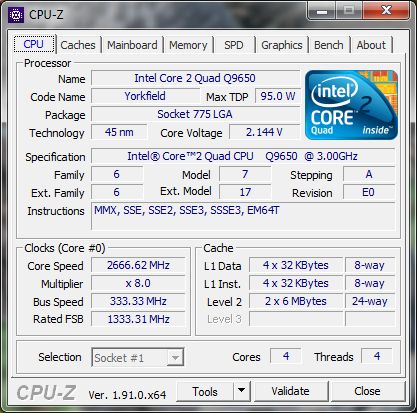Go to the SPD tab
This screenshot has height=413, width=417.
[234, 45]
